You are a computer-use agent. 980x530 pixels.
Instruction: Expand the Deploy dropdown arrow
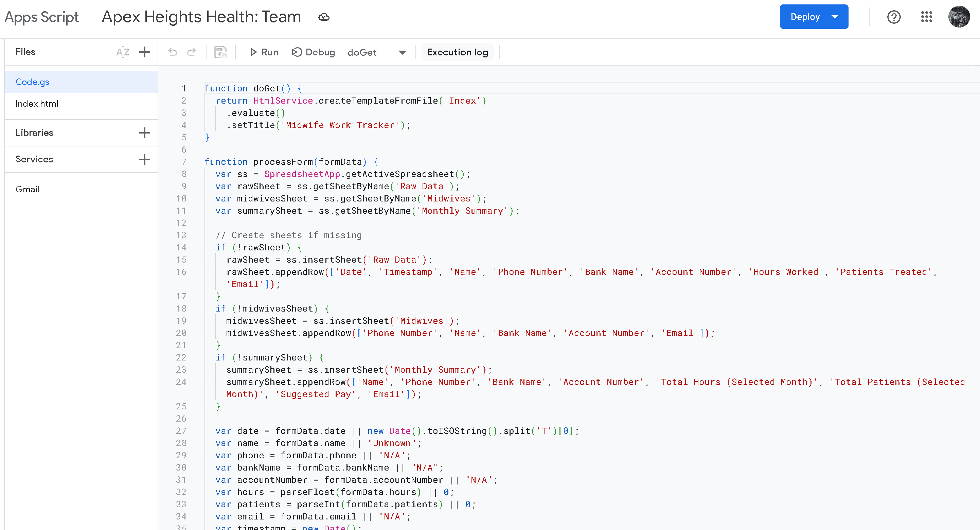[835, 17]
